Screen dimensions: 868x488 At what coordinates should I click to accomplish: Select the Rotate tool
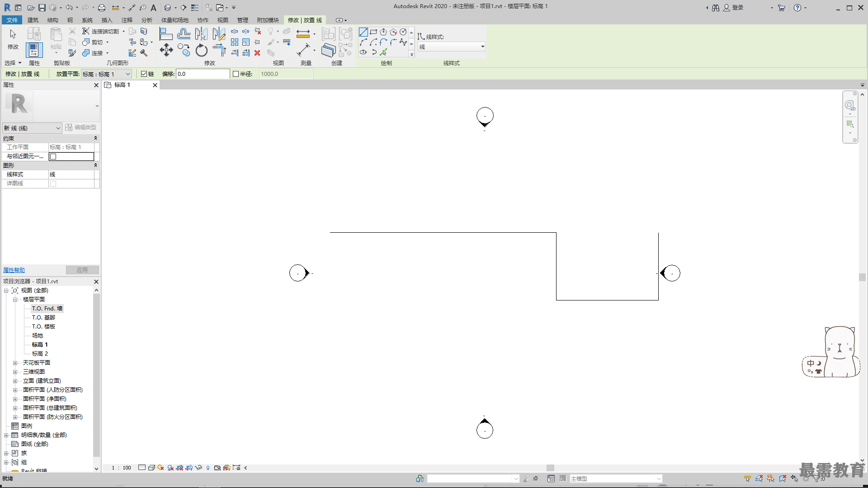point(201,50)
